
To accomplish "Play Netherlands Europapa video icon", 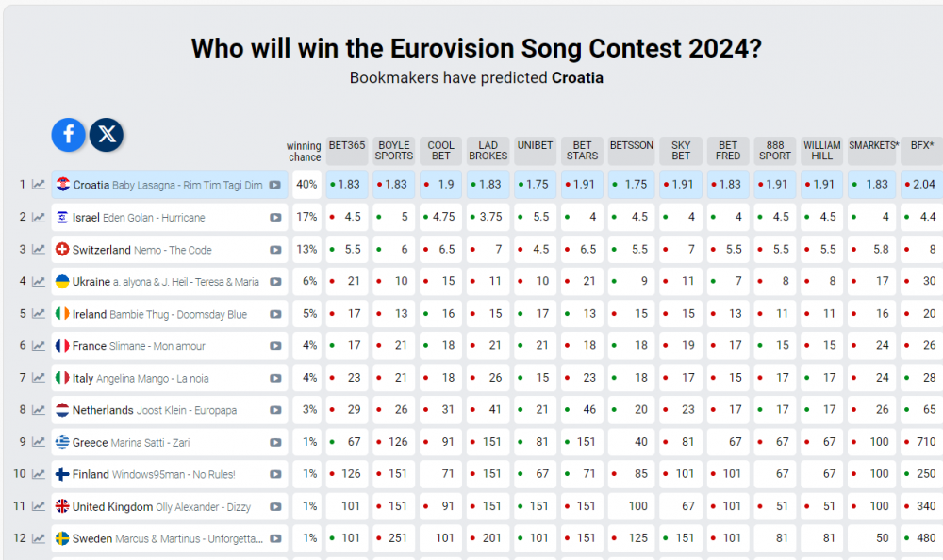I will [275, 410].
